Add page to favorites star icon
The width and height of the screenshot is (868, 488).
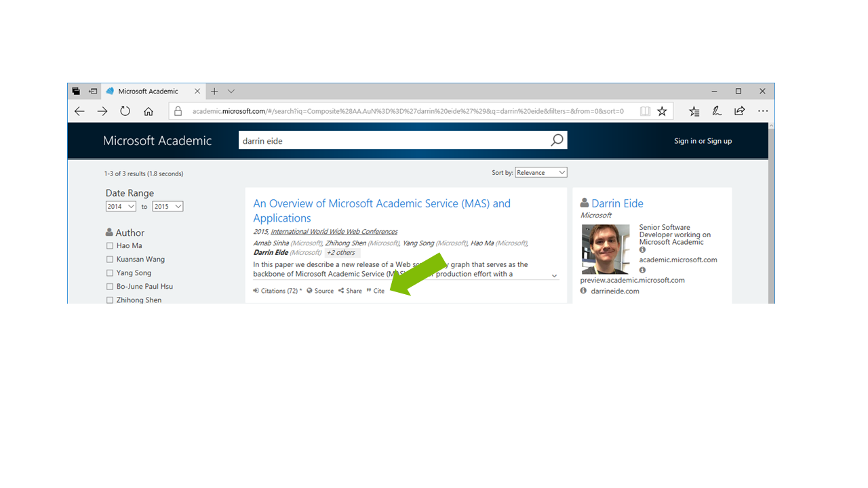[x=662, y=111]
